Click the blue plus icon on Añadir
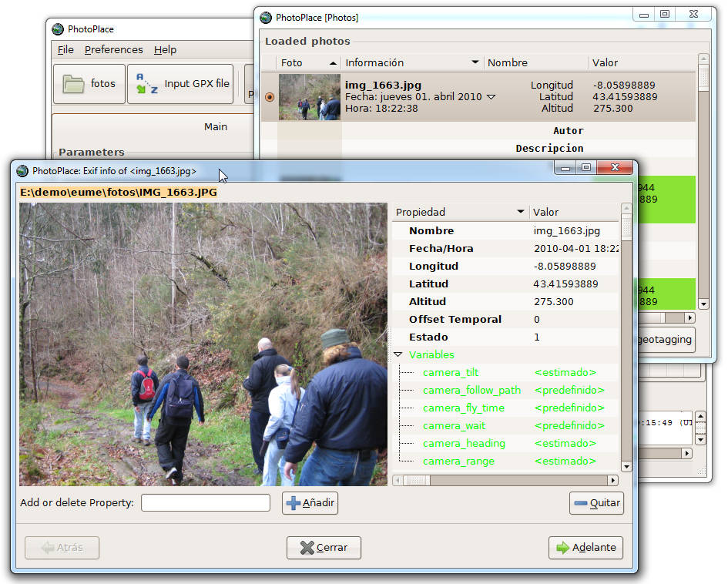This screenshot has width=728, height=584. 293,503
